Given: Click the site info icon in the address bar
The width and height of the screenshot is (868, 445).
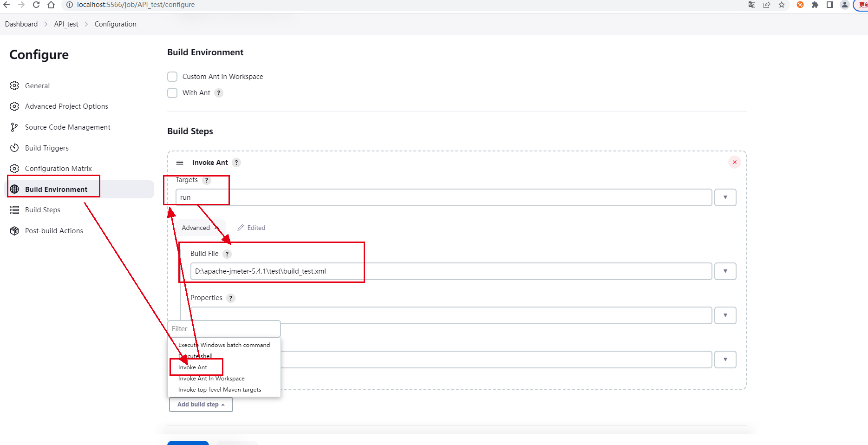Looking at the screenshot, I should pyautogui.click(x=70, y=5).
